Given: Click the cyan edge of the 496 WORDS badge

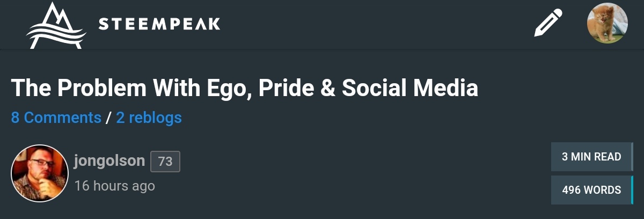Looking at the screenshot, I should (632, 190).
